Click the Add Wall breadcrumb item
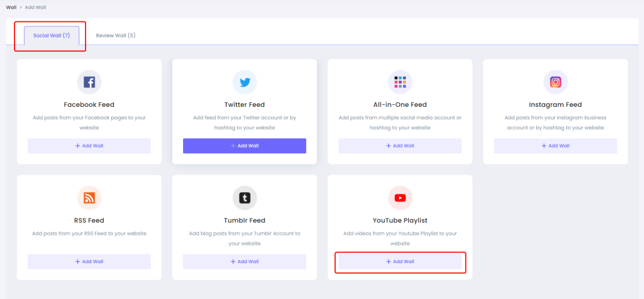 pos(36,8)
